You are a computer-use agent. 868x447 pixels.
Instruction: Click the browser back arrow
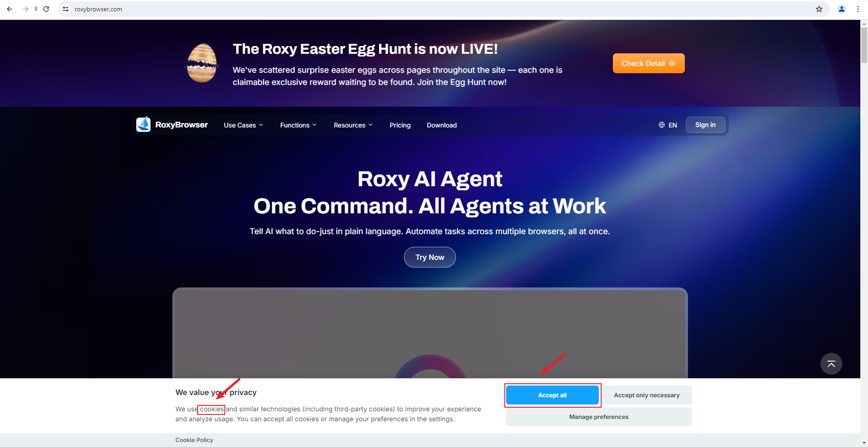click(x=9, y=9)
